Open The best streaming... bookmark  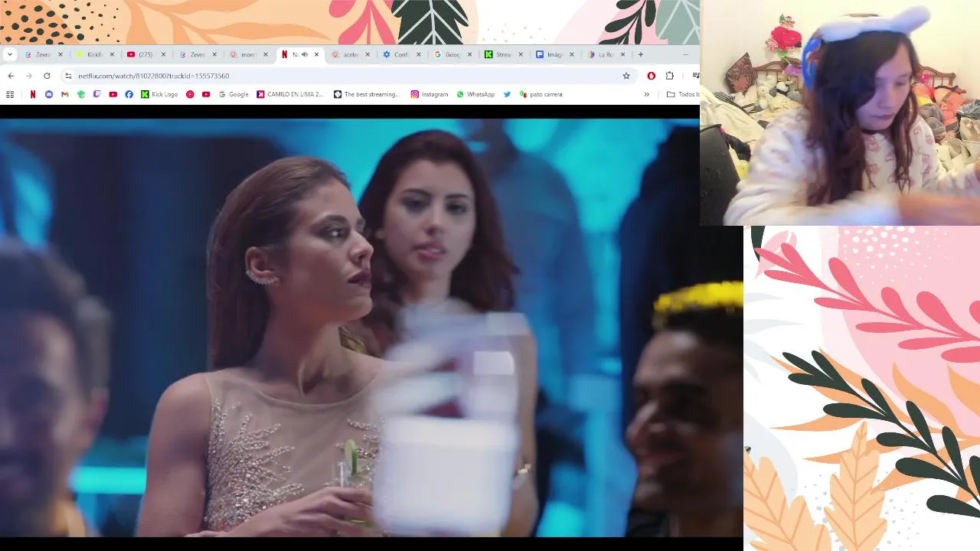click(367, 94)
